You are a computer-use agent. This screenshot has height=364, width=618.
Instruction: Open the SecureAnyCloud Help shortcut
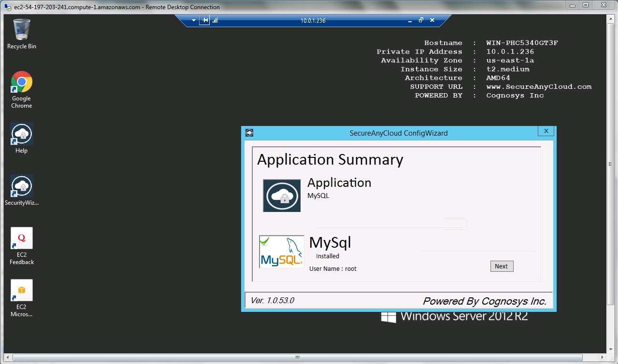[22, 134]
